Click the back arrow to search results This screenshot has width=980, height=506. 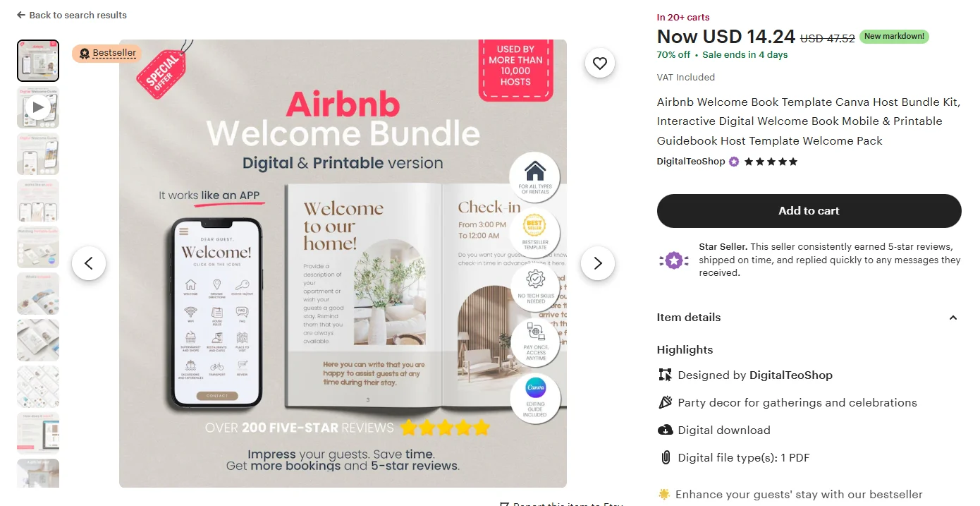(x=21, y=15)
